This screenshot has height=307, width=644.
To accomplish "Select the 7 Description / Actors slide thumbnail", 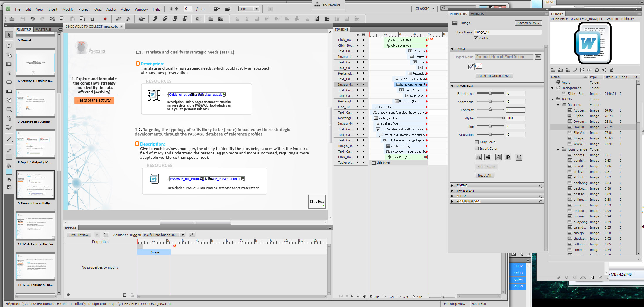I will [35, 104].
